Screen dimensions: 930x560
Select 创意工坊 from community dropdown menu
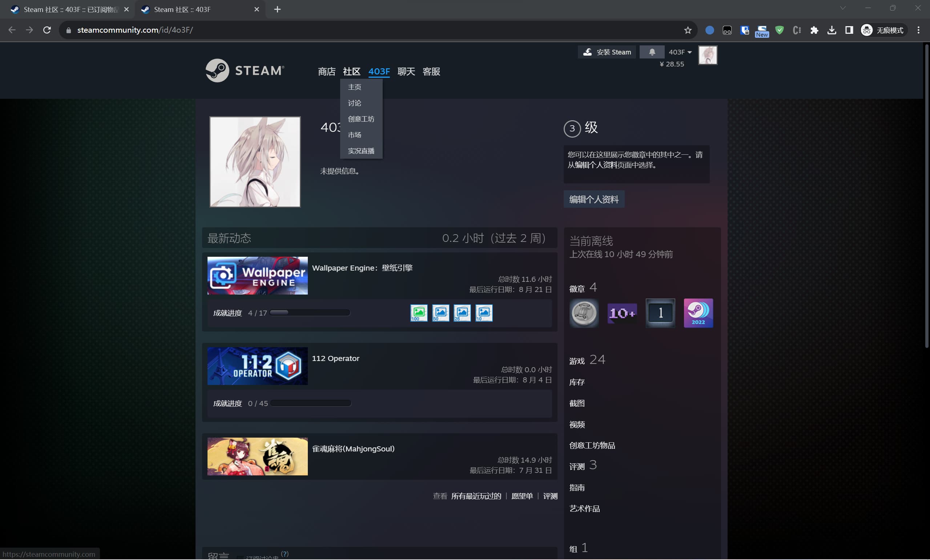coord(361,119)
